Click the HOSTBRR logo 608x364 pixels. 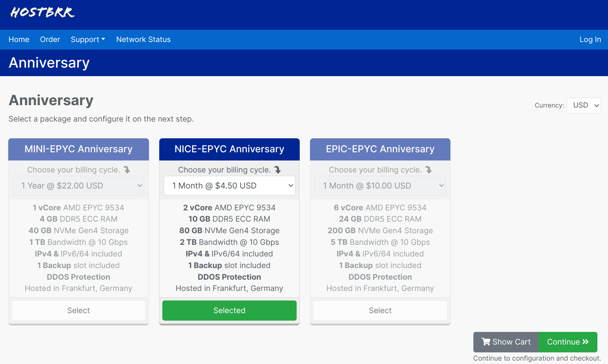pyautogui.click(x=42, y=12)
